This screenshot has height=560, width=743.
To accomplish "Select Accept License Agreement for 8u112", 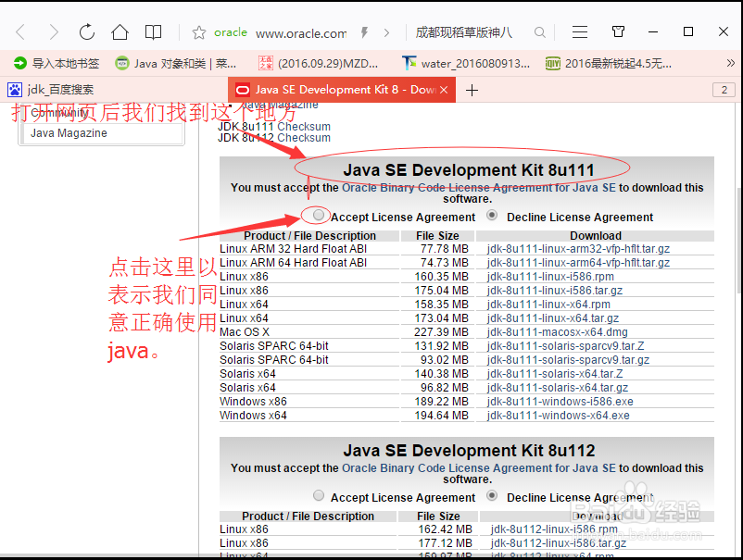I will (319, 495).
